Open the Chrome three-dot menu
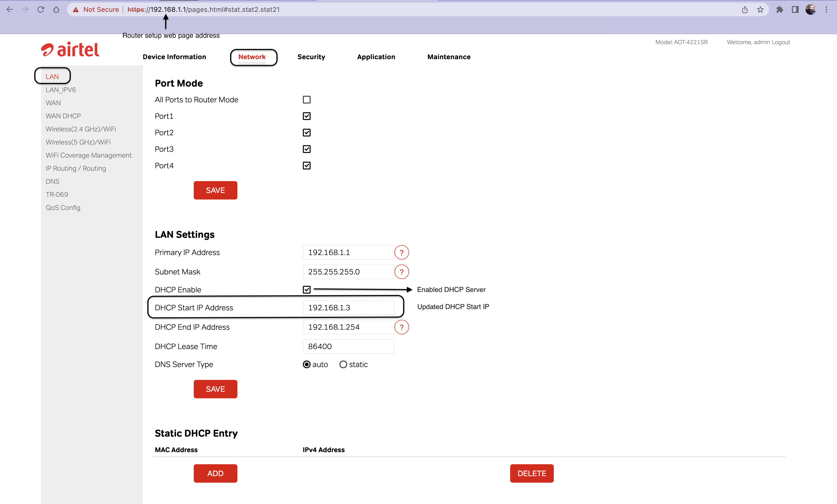The width and height of the screenshot is (837, 504). pos(826,9)
